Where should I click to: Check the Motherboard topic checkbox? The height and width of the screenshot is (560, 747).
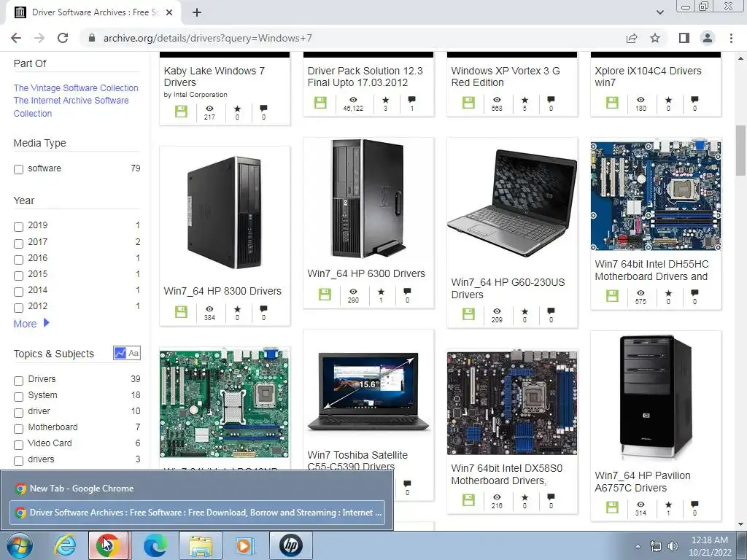(18, 429)
